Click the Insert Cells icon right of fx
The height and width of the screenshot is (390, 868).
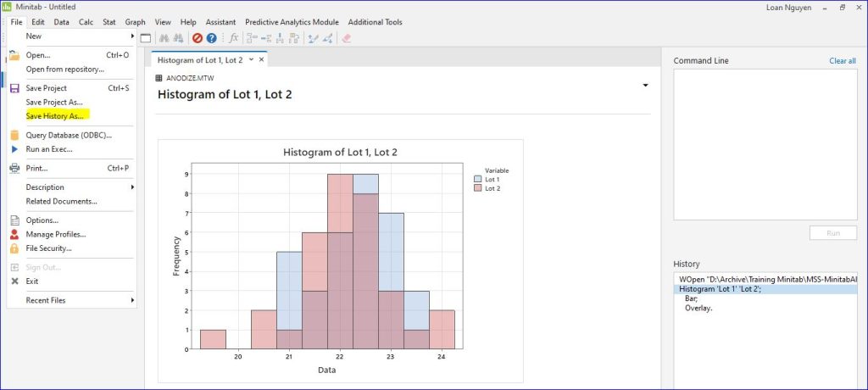(252, 38)
